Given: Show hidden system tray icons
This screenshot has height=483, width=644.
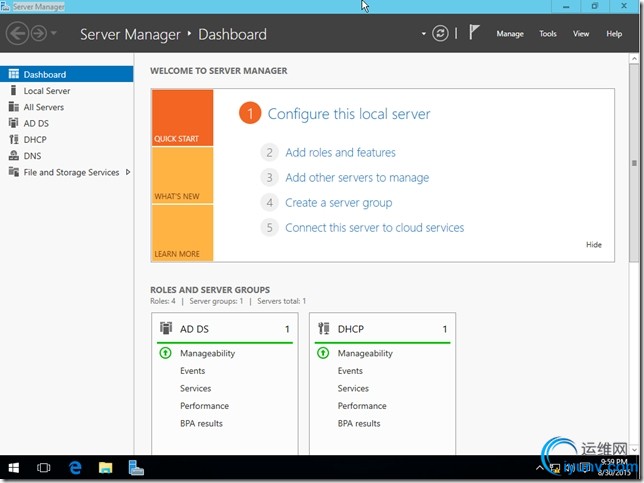Looking at the screenshot, I should 540,468.
